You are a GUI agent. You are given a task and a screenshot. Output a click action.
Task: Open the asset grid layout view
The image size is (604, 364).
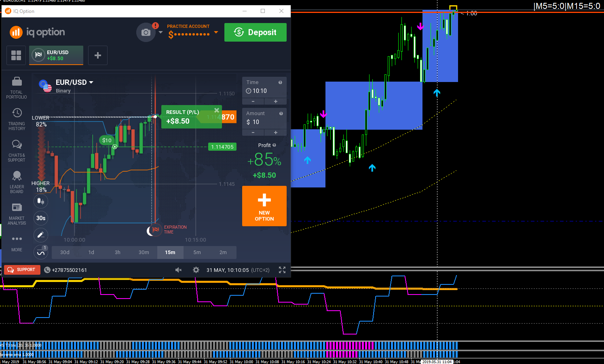click(16, 55)
